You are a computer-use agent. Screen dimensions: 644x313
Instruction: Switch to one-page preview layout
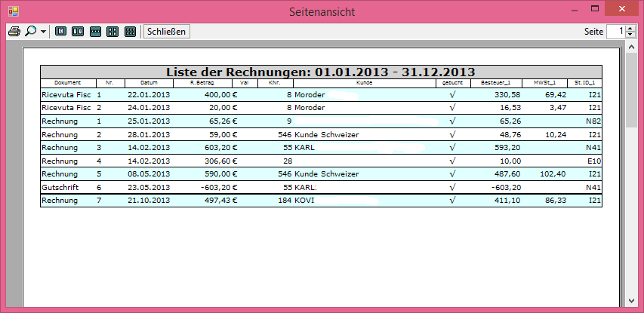pyautogui.click(x=60, y=32)
